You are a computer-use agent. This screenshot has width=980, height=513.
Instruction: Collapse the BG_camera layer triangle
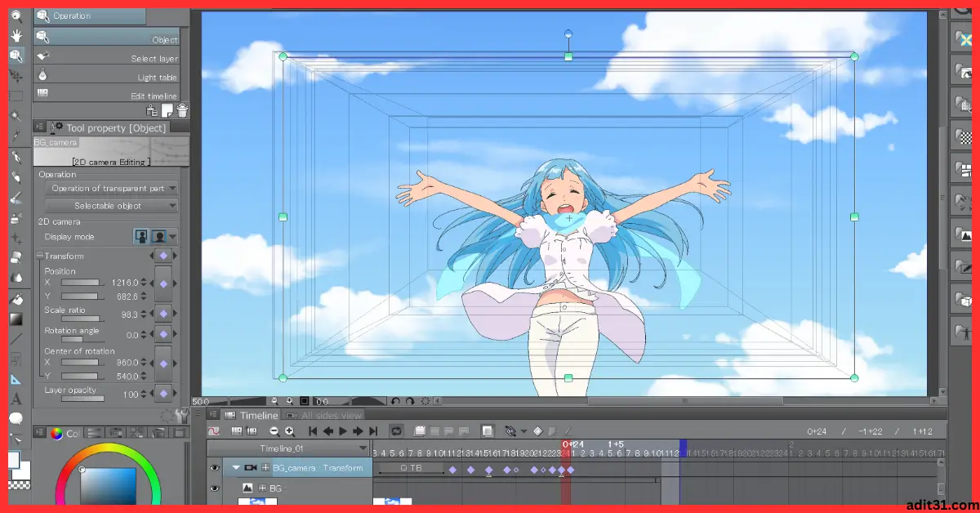236,468
